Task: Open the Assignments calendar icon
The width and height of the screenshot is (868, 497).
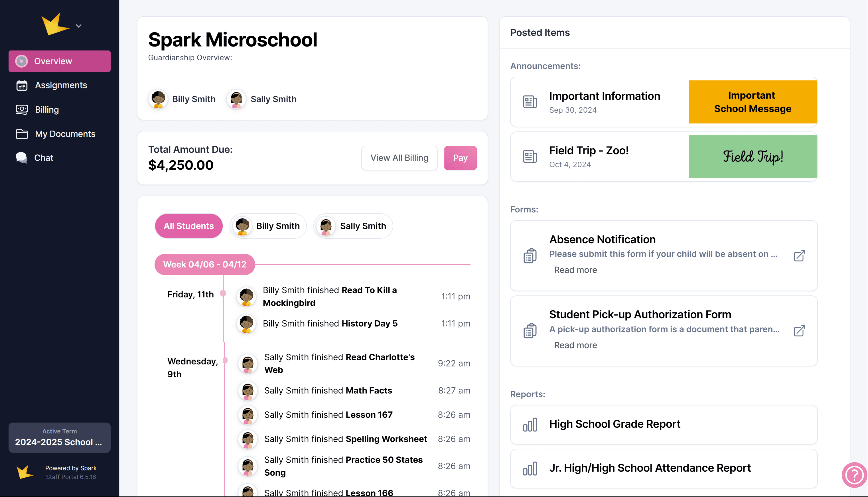Action: 22,85
